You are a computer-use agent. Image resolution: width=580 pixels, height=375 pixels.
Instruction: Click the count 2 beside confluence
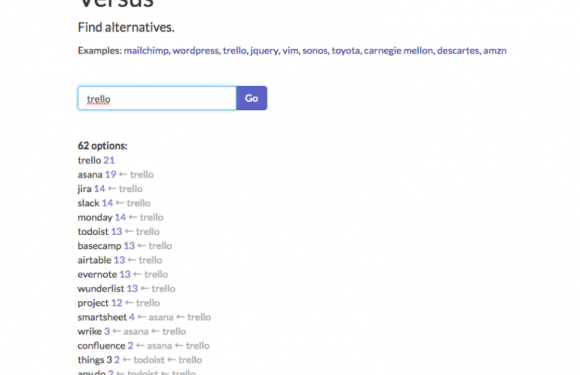pos(131,345)
